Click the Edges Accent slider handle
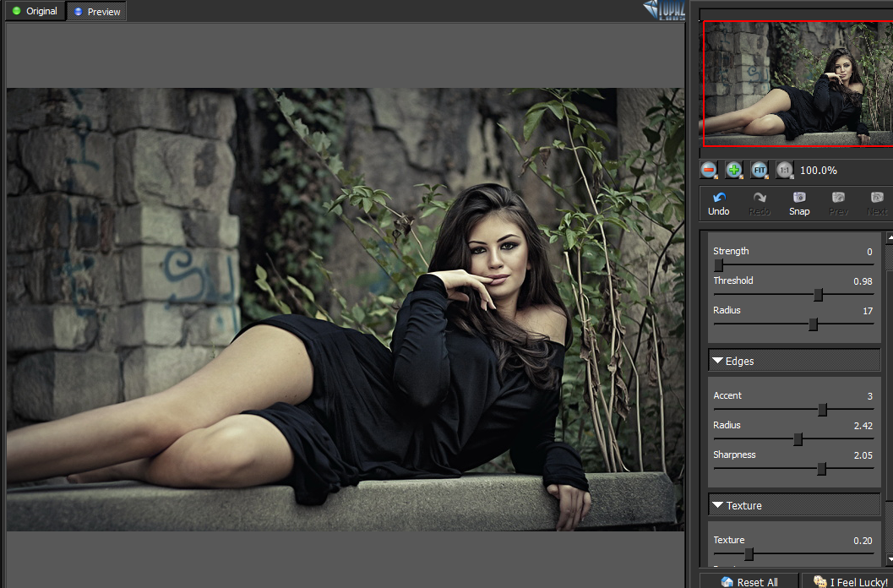 [822, 410]
